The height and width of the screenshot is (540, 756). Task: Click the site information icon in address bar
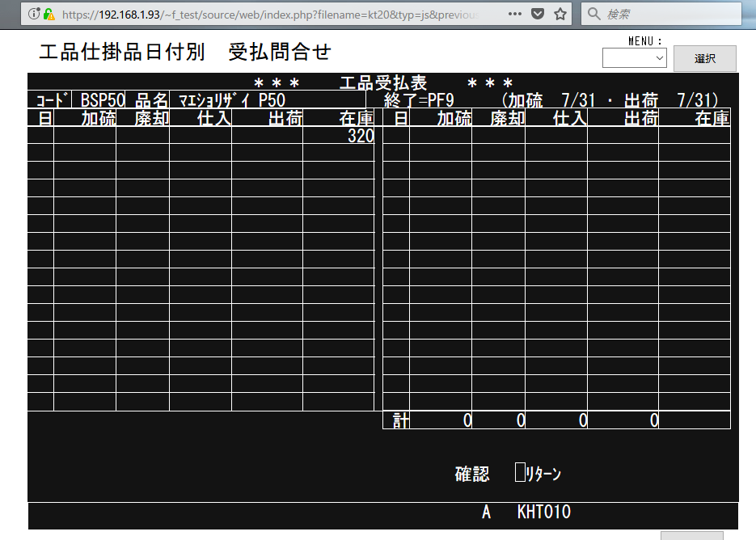(33, 15)
